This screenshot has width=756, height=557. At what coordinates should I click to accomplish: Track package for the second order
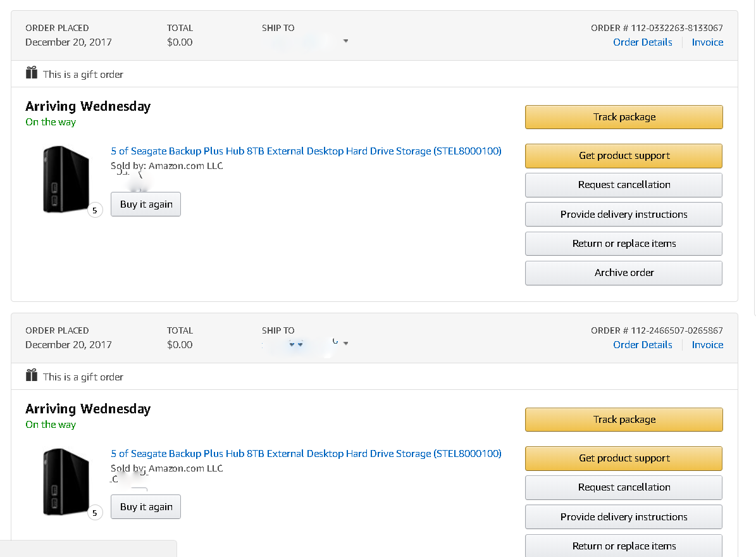(x=624, y=420)
